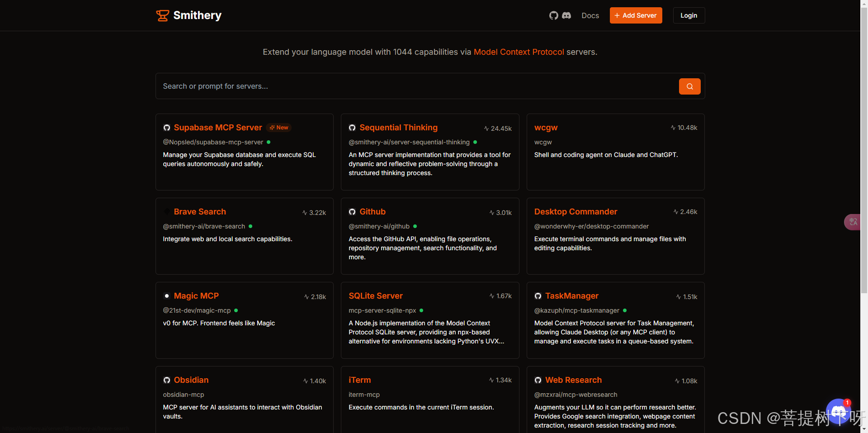Open the Obsidian server title

(191, 380)
